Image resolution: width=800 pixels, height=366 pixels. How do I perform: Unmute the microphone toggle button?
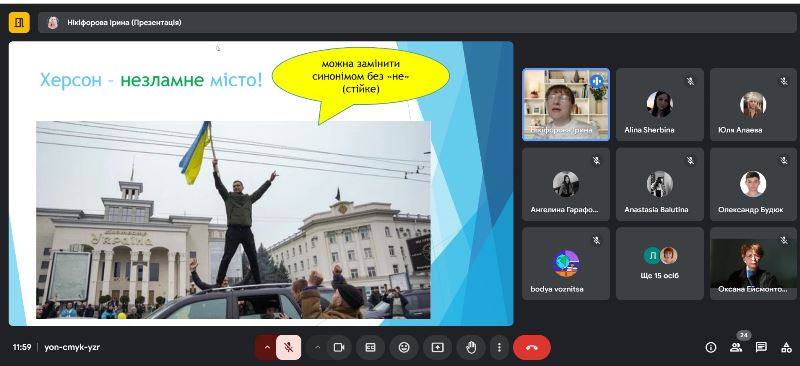[288, 348]
